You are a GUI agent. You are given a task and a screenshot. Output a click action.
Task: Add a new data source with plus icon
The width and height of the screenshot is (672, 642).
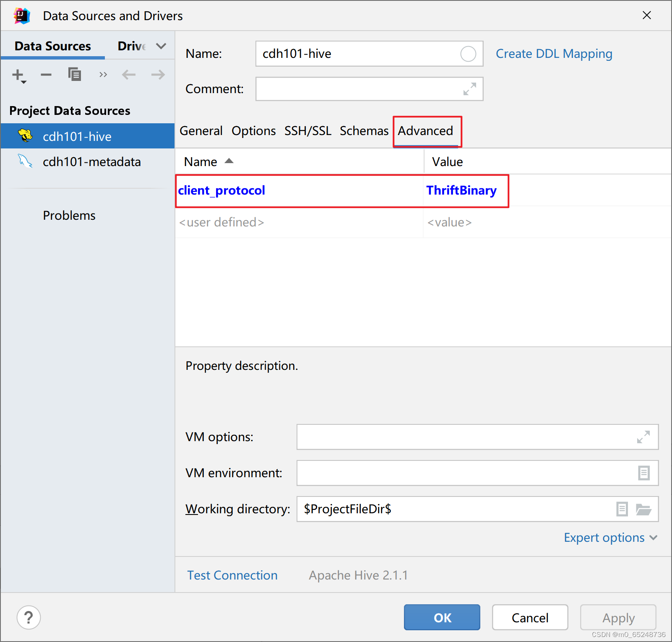(19, 75)
